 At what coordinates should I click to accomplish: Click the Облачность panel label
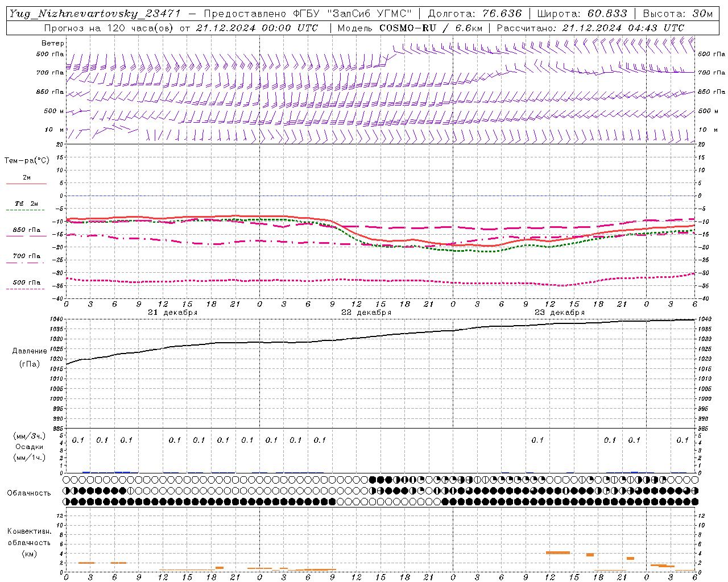[29, 493]
